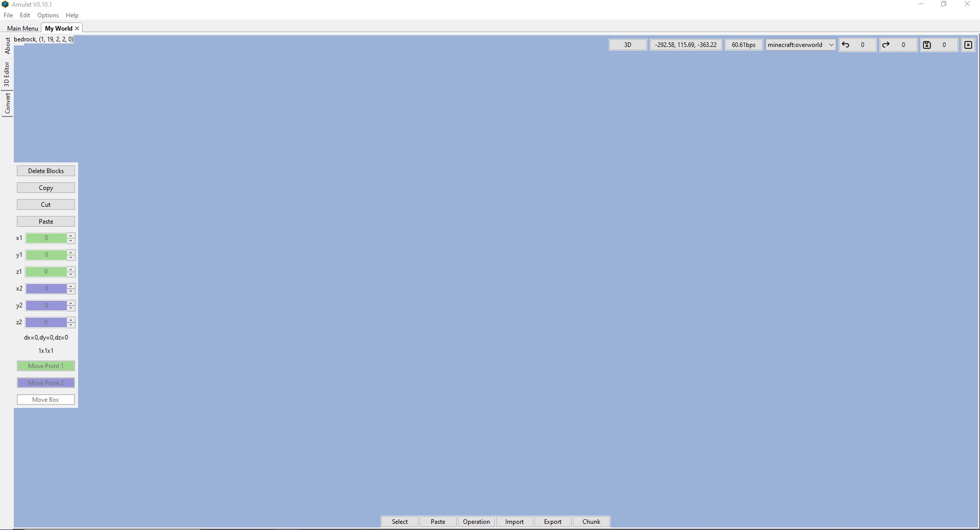Decrement the y2 coordinate with the down arrow
The width and height of the screenshot is (980, 530).
(x=71, y=309)
